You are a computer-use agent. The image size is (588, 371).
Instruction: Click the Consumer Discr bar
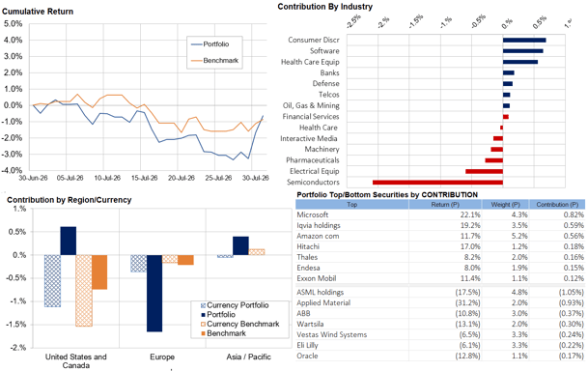point(524,41)
